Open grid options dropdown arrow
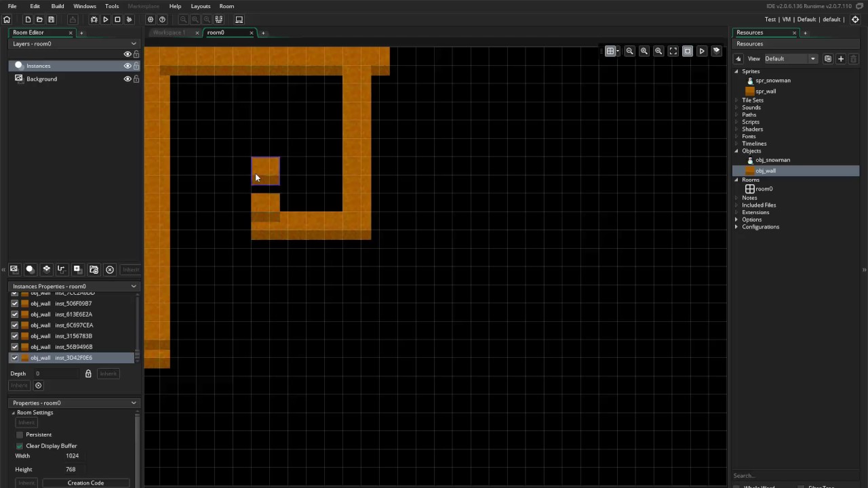 click(x=618, y=52)
